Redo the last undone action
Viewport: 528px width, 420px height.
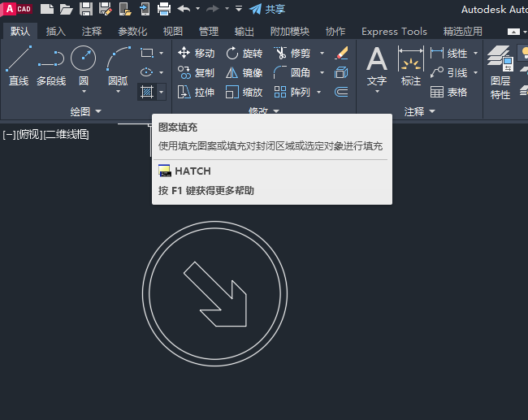(x=213, y=9)
